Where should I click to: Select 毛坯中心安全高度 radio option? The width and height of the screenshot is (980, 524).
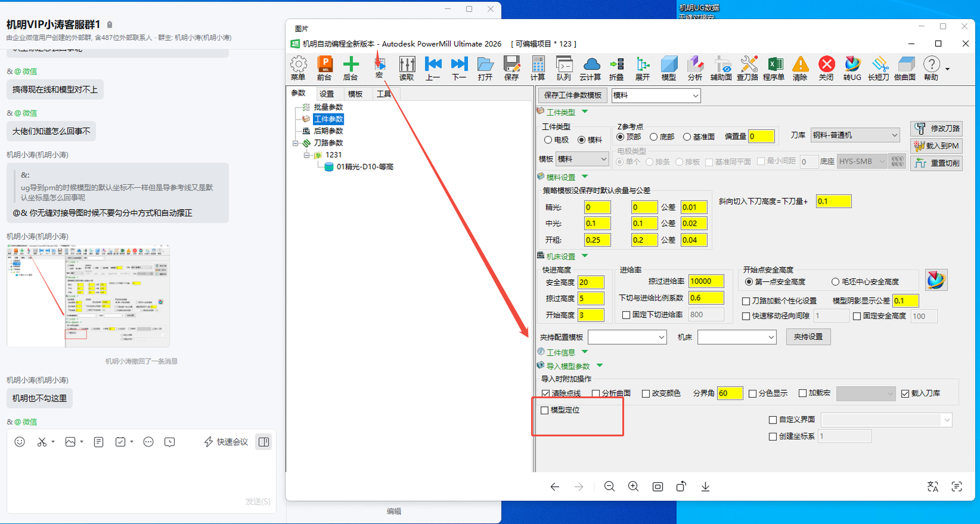tap(835, 282)
